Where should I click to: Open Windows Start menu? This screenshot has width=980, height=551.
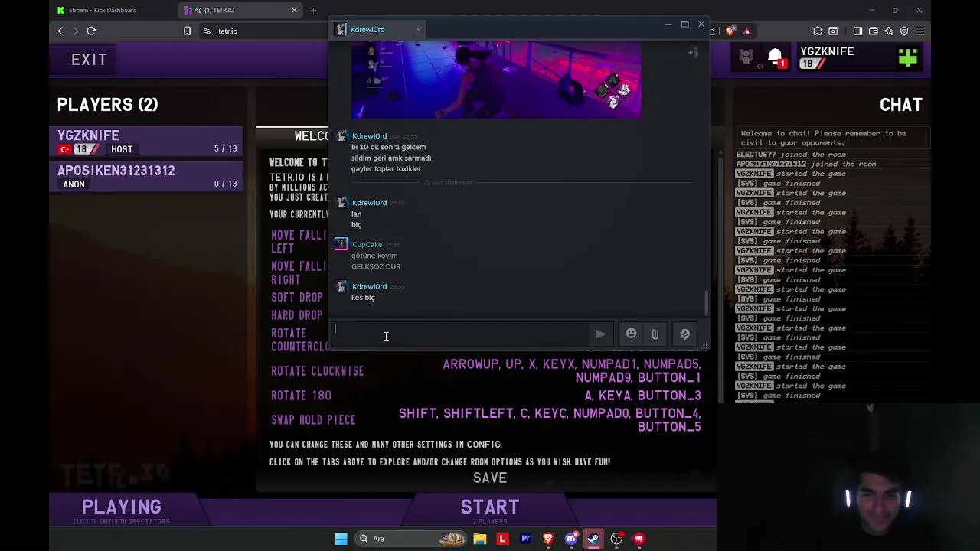coord(341,539)
